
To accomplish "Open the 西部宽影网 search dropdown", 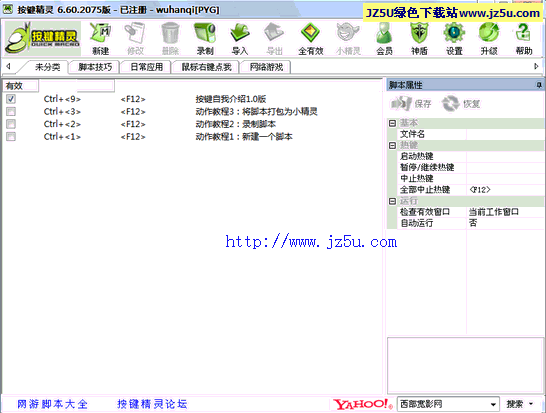I will click(x=493, y=404).
